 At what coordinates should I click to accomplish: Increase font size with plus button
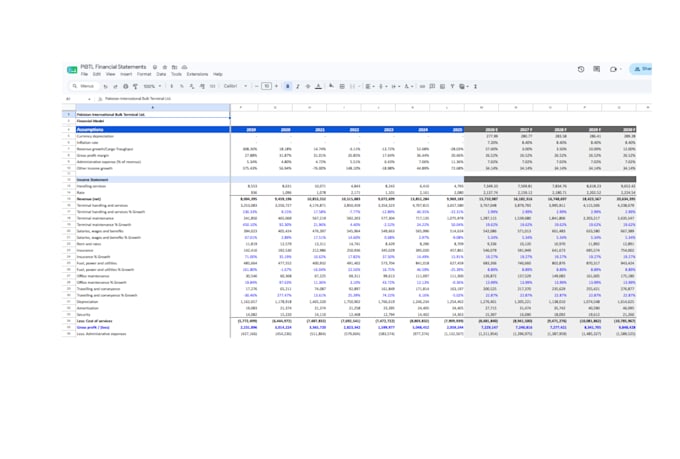pos(276,86)
